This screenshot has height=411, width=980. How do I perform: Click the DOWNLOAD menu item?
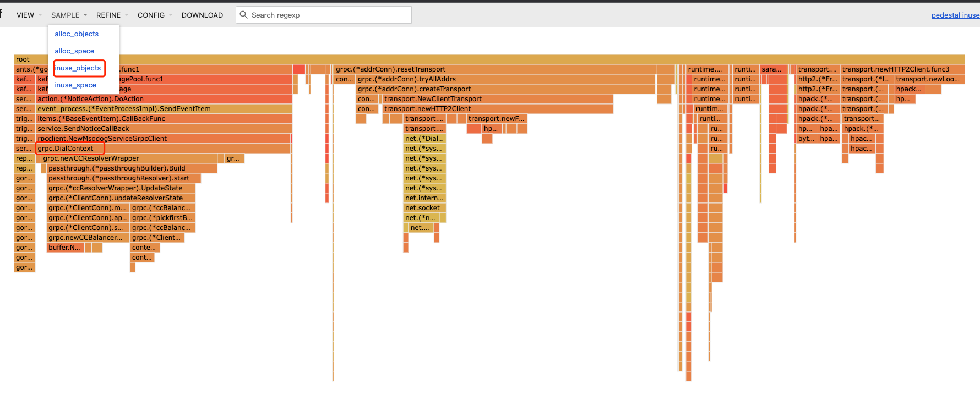[x=202, y=15]
